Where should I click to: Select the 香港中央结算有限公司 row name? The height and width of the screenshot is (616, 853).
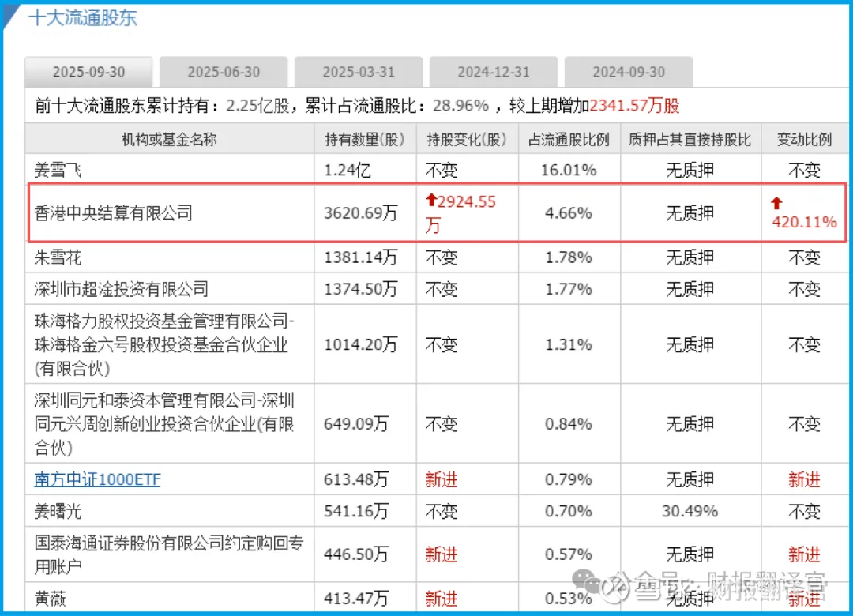[113, 212]
